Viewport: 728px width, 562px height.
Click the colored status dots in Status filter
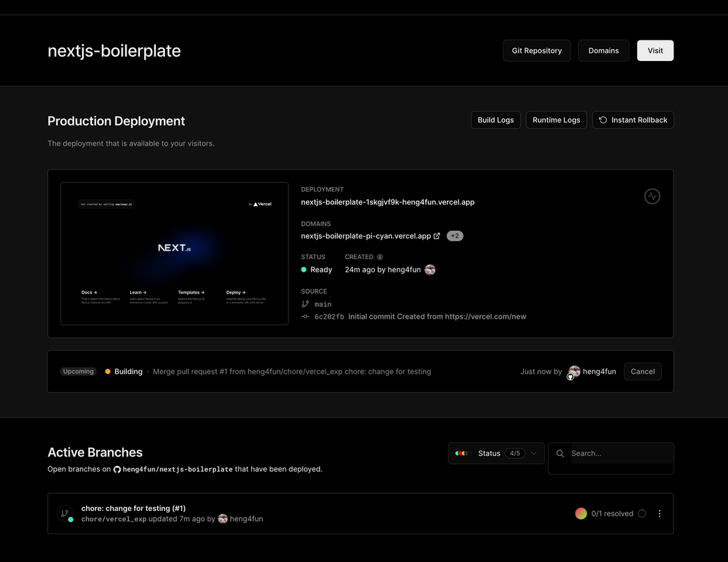(463, 453)
